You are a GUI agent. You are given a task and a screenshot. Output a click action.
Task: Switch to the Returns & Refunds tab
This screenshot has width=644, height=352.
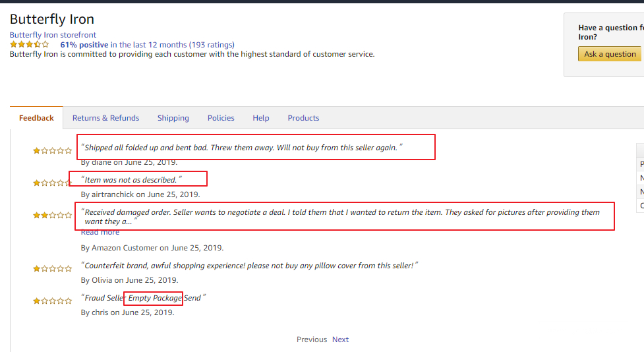105,118
